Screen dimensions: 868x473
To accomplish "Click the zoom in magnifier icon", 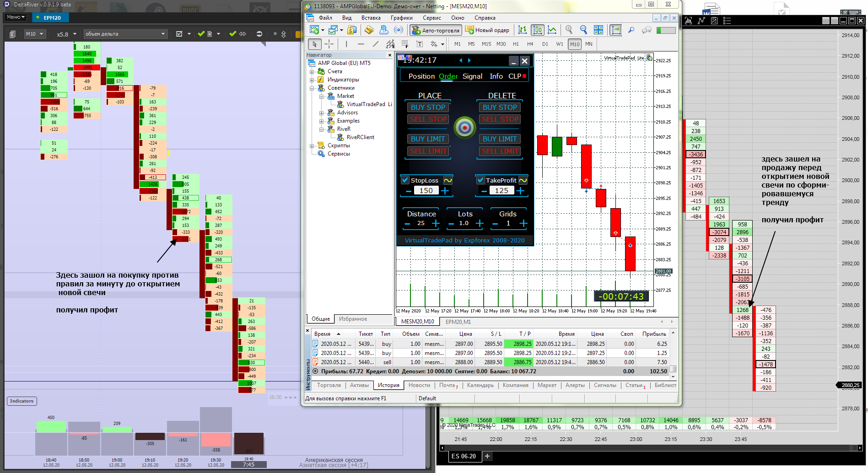I will point(569,30).
